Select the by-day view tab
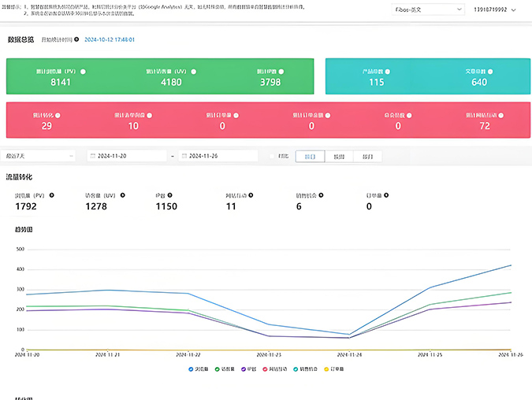 tap(310, 157)
